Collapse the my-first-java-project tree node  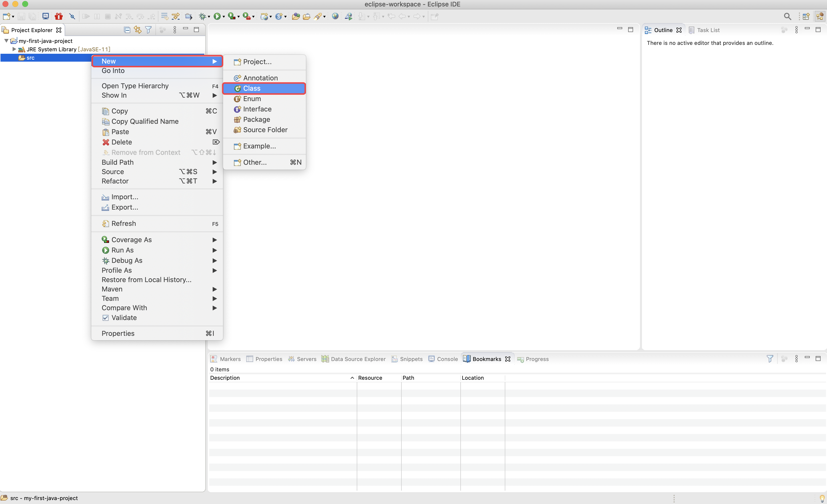[x=6, y=41]
